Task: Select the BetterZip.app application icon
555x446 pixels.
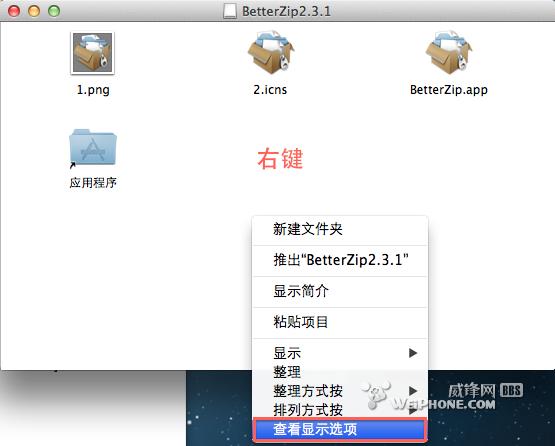Action: [x=449, y=52]
